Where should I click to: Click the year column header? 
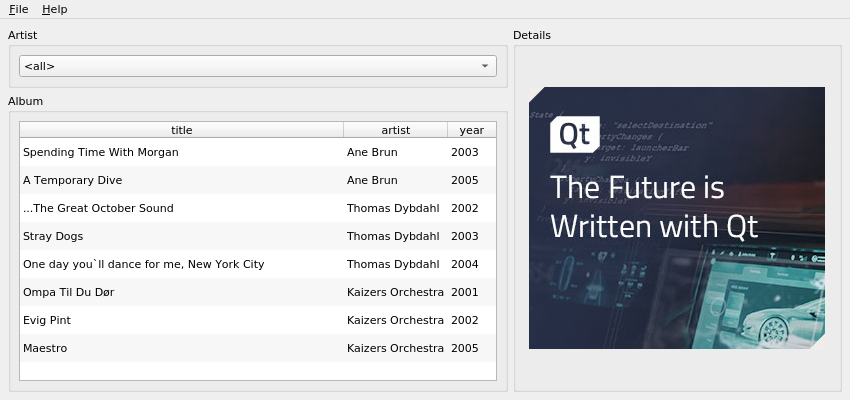pos(471,130)
